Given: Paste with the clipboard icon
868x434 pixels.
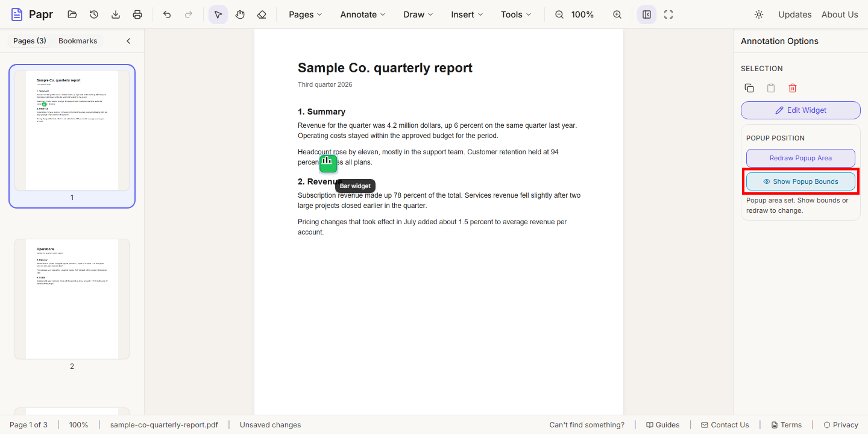Looking at the screenshot, I should point(771,88).
